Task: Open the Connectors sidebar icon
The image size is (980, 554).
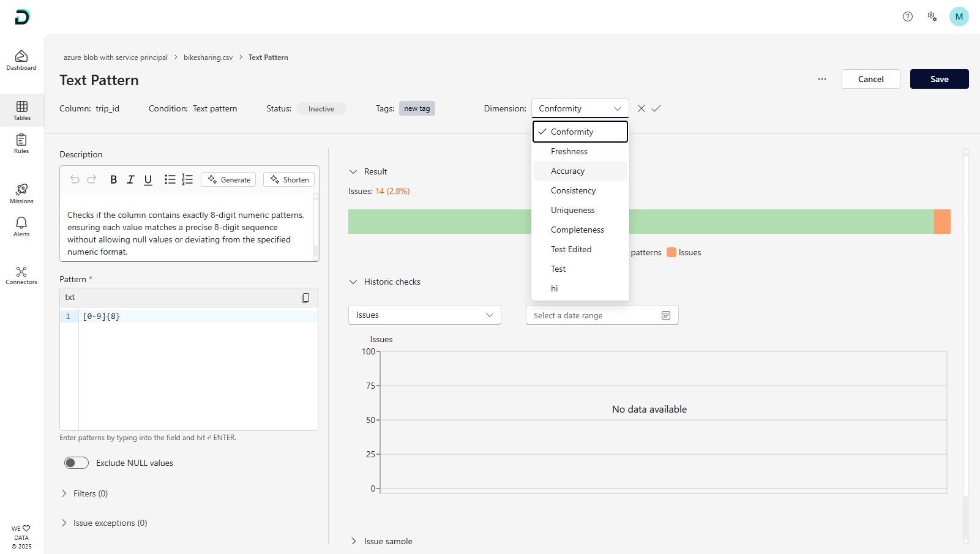Action: click(x=21, y=275)
